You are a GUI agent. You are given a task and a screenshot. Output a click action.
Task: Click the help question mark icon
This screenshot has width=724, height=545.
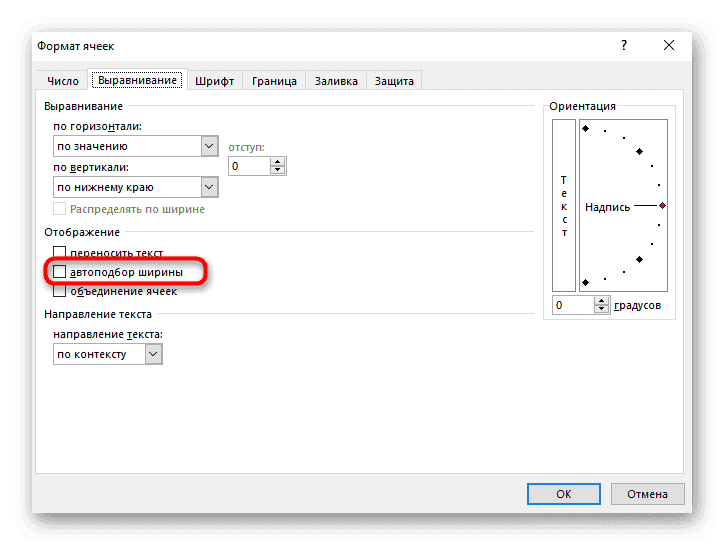pyautogui.click(x=625, y=45)
